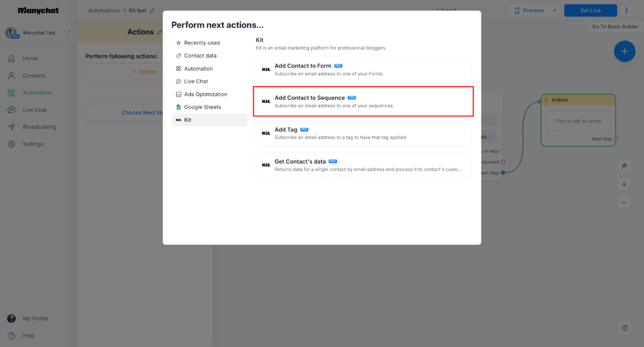The width and height of the screenshot is (644, 347).
Task: Click the zoom in plus icon on canvas
Action: pyautogui.click(x=624, y=184)
